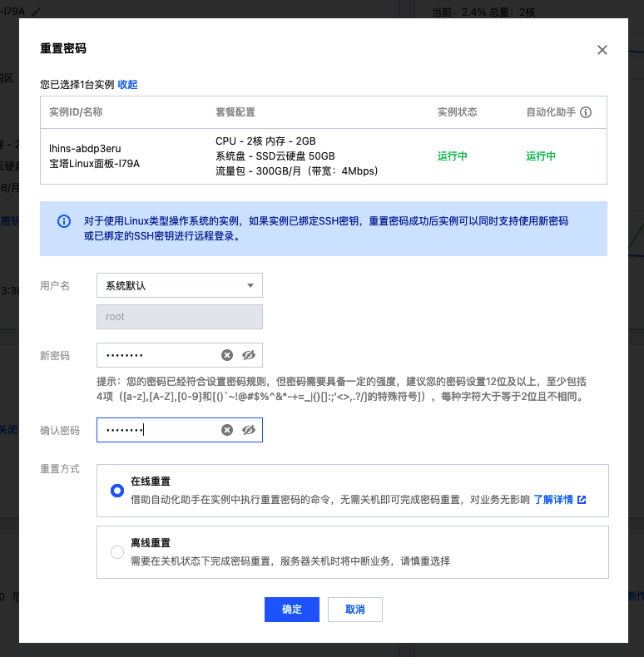Click the CPU - 2核 内存 - 2GB text
Viewport: 644px width, 657px height.
coord(265,141)
